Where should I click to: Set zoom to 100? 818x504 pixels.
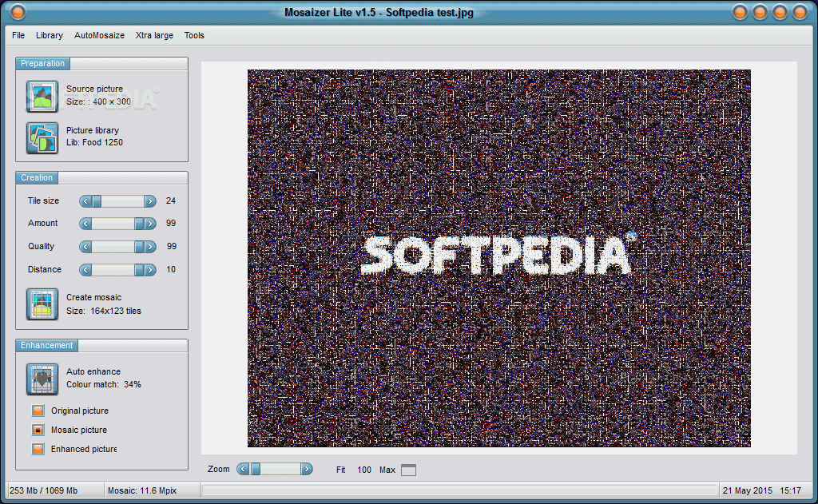(364, 470)
